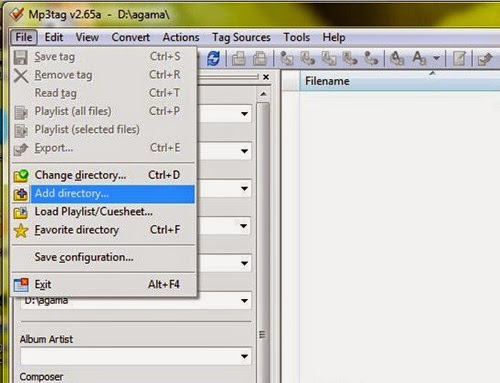Open the dropdown arrow beside case conversion icon
This screenshot has width=500, height=383.
[436, 59]
